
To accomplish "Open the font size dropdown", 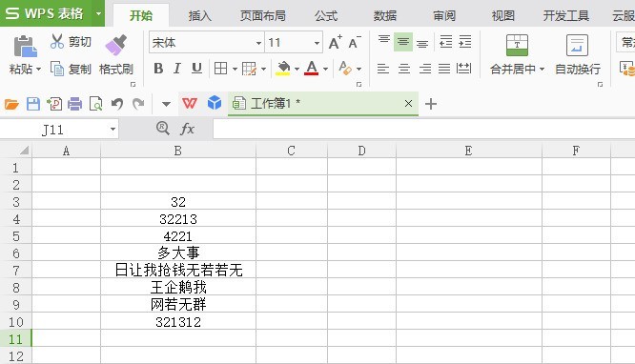I will [x=317, y=43].
